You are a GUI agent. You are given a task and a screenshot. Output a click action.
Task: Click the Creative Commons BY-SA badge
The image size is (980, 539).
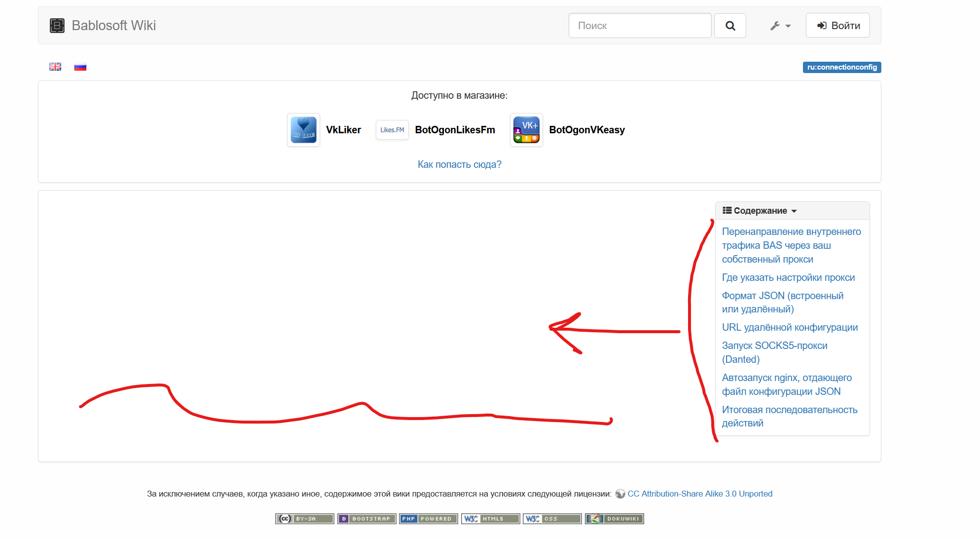304,519
